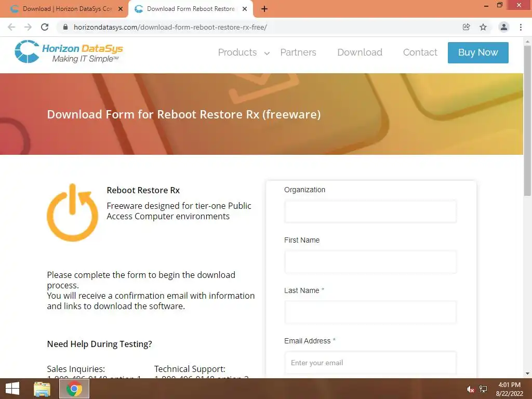Click the Buy Now button

pyautogui.click(x=478, y=52)
